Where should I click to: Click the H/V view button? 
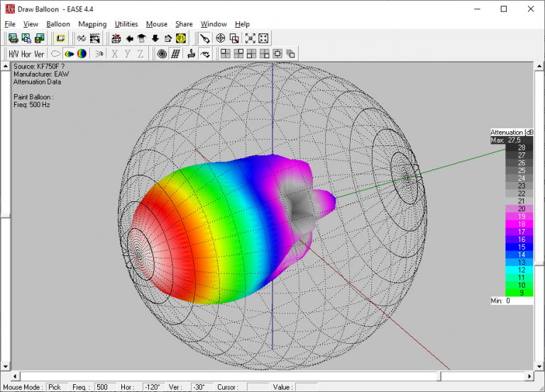[x=13, y=54]
